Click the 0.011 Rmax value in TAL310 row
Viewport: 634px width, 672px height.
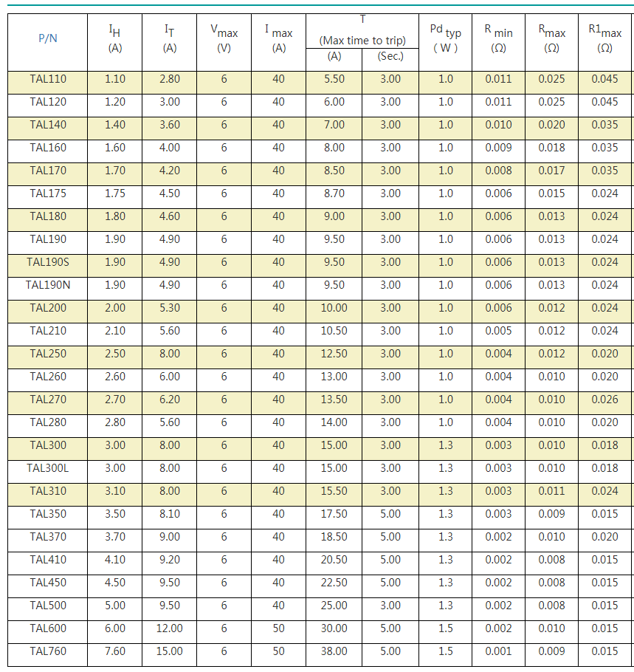(x=552, y=491)
